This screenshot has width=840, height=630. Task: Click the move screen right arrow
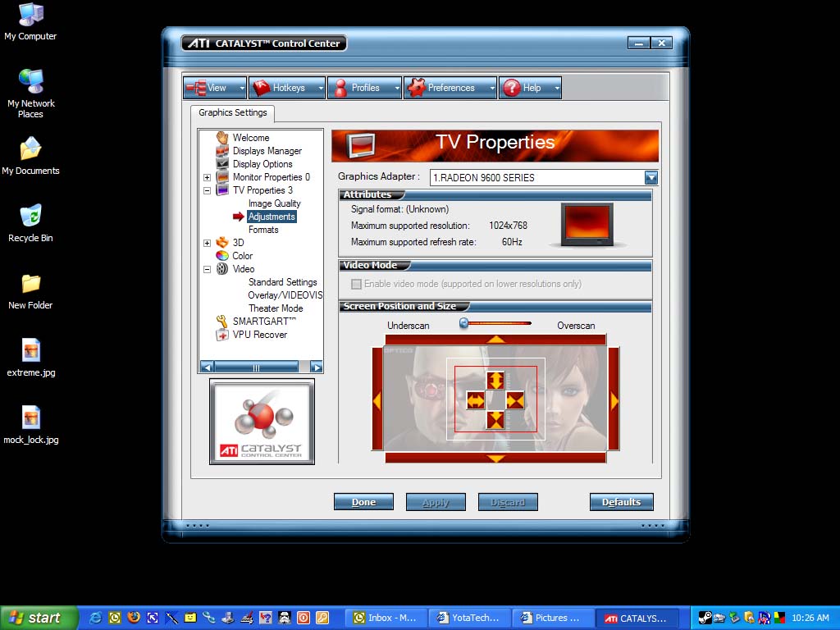tap(614, 399)
